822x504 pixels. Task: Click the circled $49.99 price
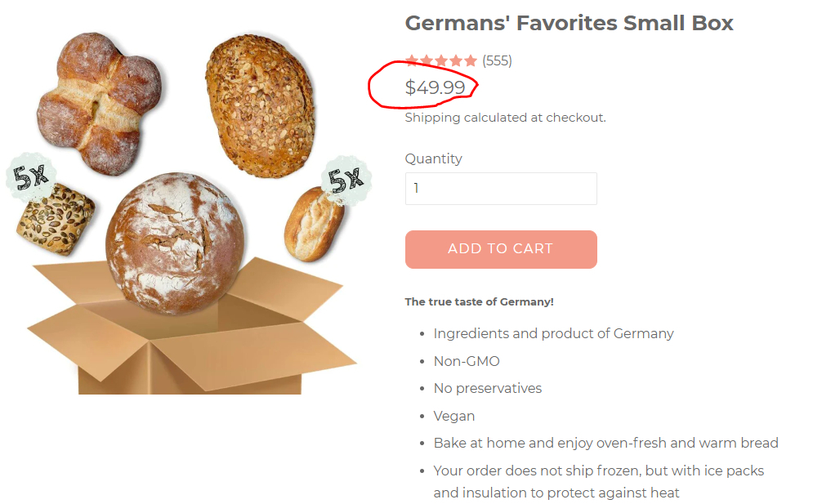coord(435,87)
